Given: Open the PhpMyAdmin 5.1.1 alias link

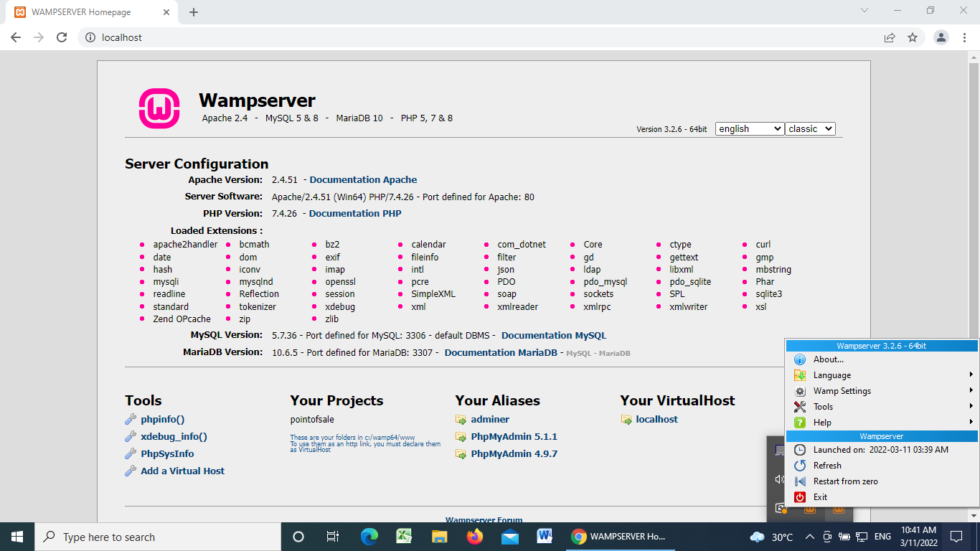Looking at the screenshot, I should point(514,437).
